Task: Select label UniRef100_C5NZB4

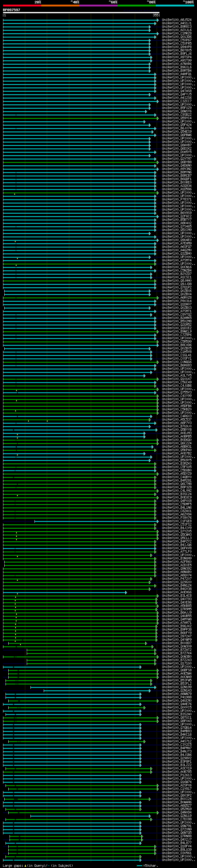Action: [177, 270]
